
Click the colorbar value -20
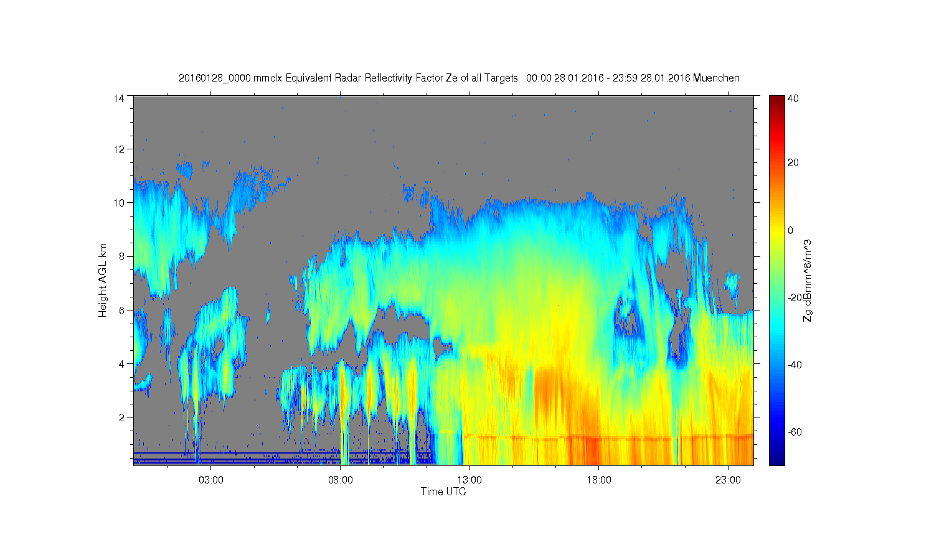pos(795,297)
